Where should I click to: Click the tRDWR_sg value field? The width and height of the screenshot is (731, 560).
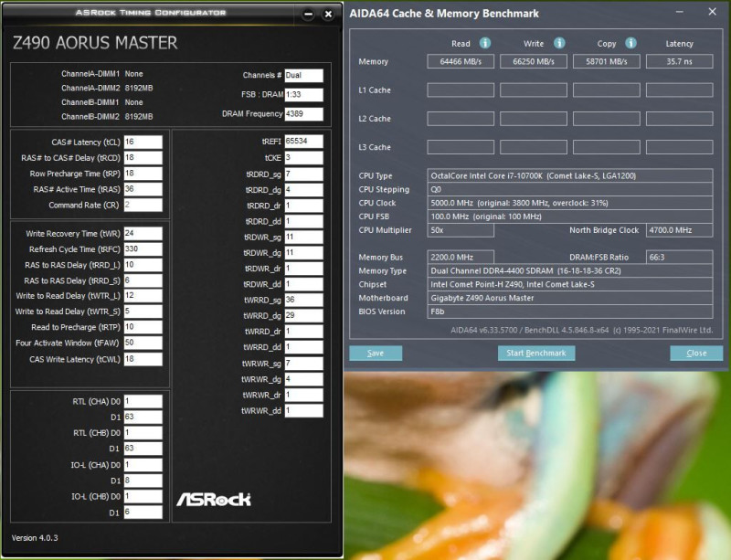pyautogui.click(x=304, y=237)
